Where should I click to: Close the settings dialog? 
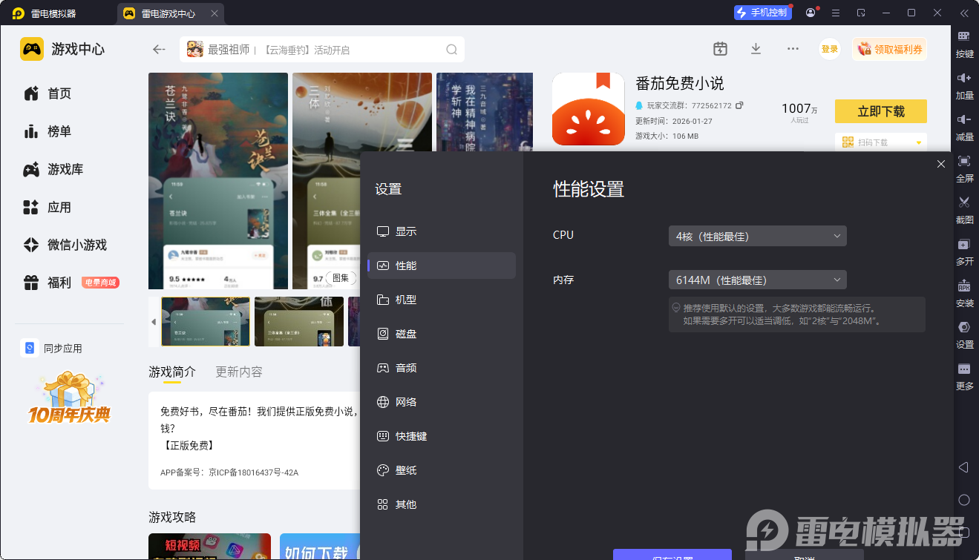tap(940, 164)
